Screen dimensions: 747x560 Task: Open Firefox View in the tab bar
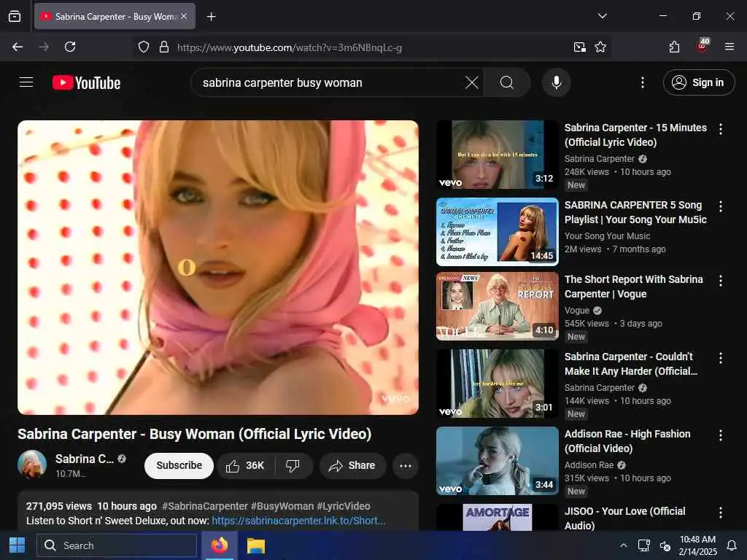(15, 16)
